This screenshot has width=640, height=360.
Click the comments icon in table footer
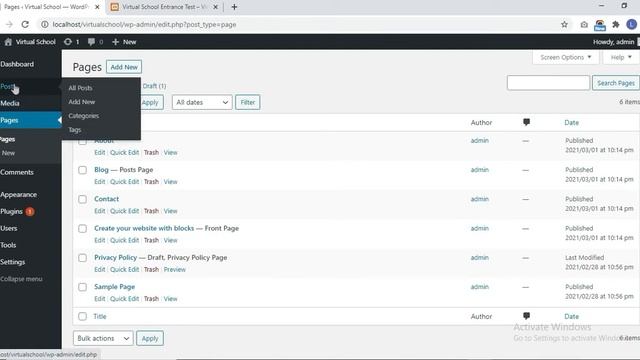click(527, 316)
